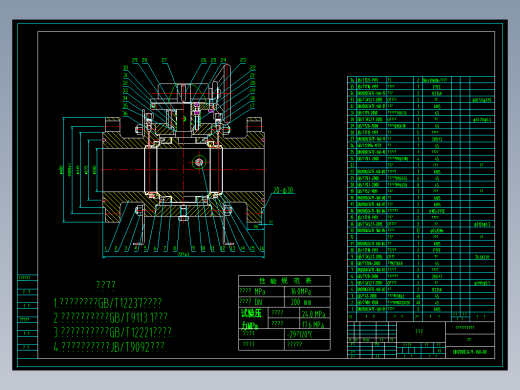Select part balloon number 22 above valve
This screenshot has height=390, width=520.
253,68
